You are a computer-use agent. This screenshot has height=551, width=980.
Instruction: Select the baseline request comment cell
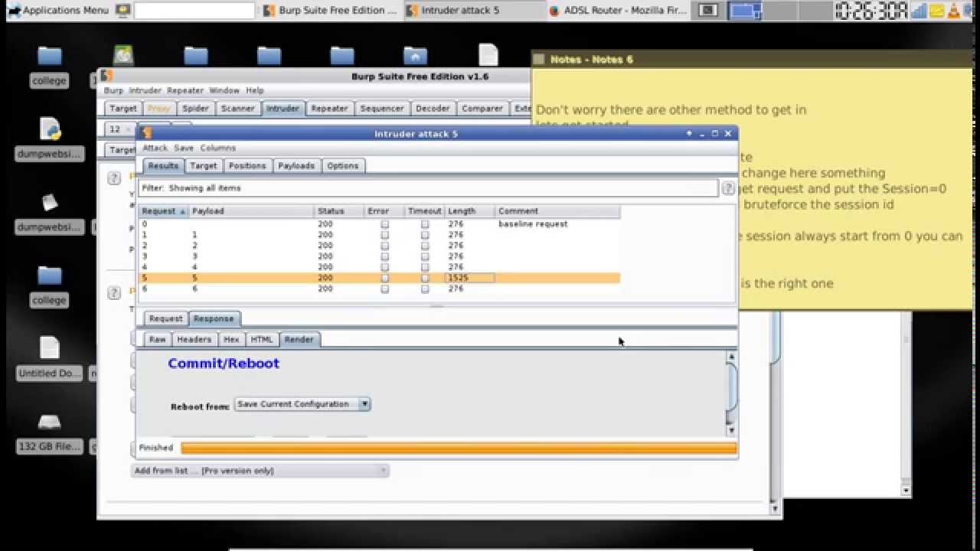[x=558, y=224]
